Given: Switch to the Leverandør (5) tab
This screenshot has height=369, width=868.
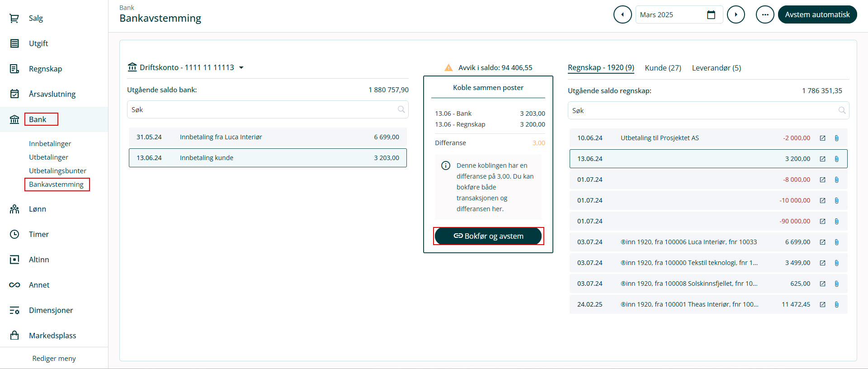Looking at the screenshot, I should [716, 68].
